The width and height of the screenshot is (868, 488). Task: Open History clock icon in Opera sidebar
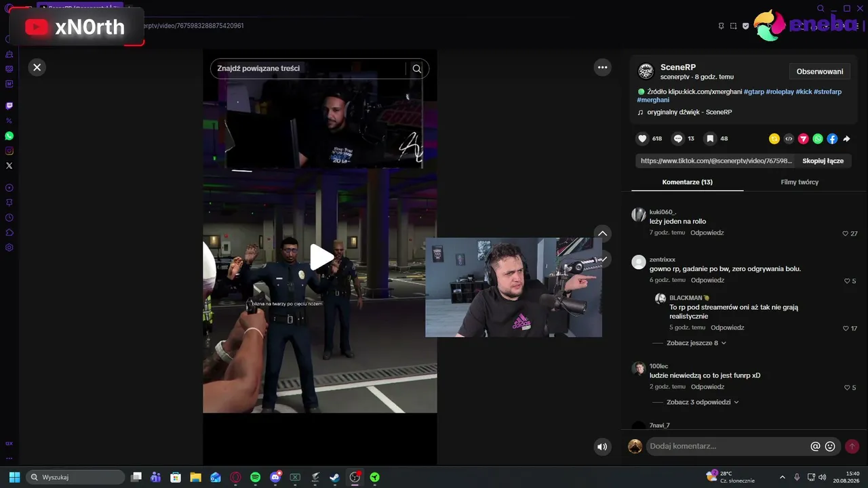9,218
